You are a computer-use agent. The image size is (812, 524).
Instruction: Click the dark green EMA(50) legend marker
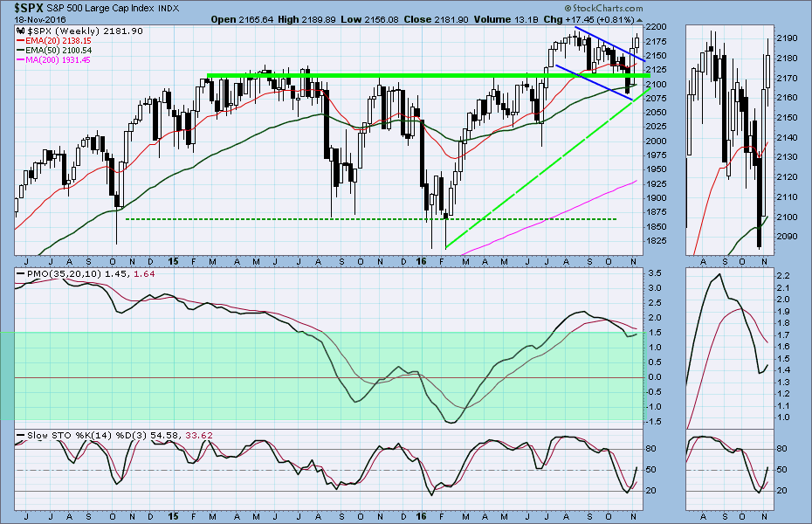click(22, 51)
